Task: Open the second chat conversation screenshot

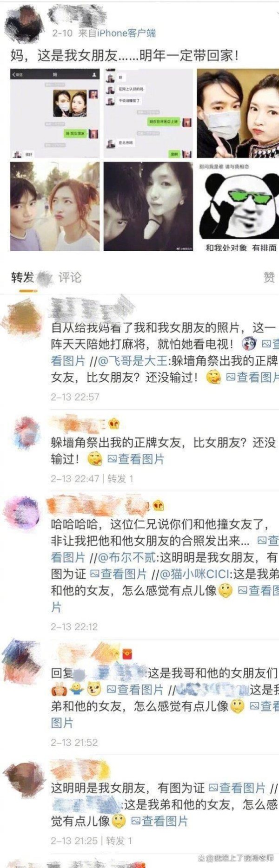Action: tap(148, 114)
